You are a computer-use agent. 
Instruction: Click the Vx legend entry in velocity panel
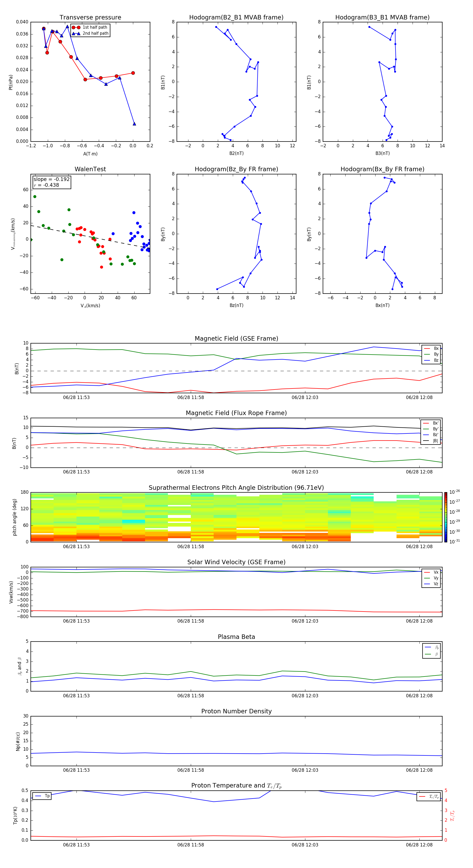431,572
